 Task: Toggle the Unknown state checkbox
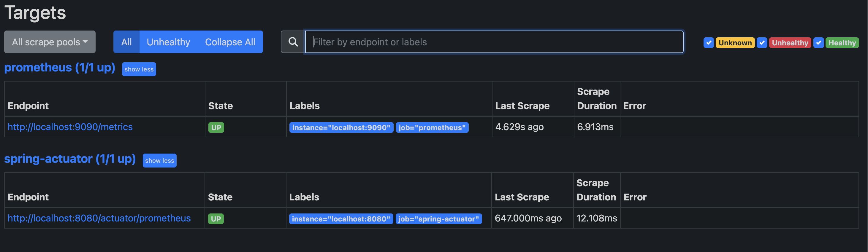pyautogui.click(x=708, y=43)
